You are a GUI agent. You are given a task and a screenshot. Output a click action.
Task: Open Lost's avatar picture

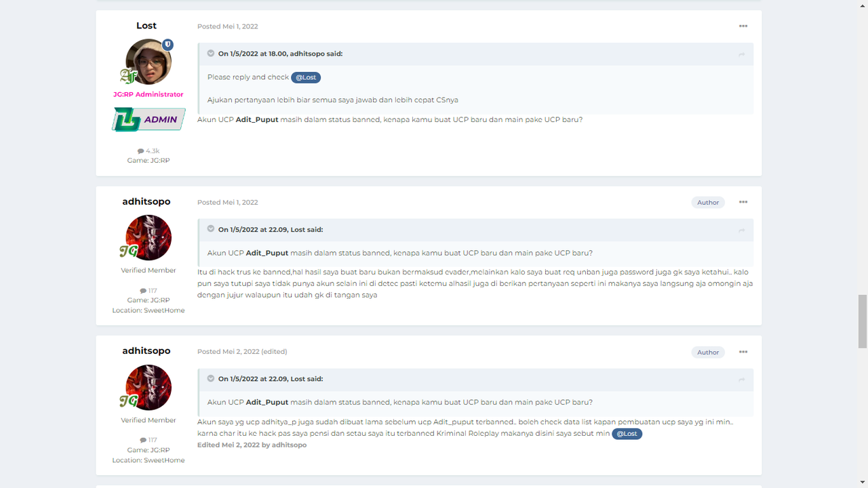point(149,62)
